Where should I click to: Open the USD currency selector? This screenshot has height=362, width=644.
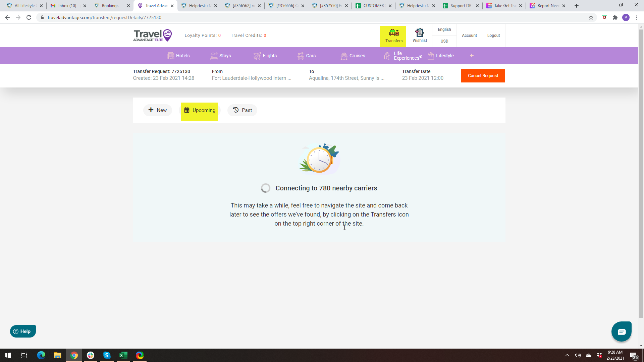[444, 41]
